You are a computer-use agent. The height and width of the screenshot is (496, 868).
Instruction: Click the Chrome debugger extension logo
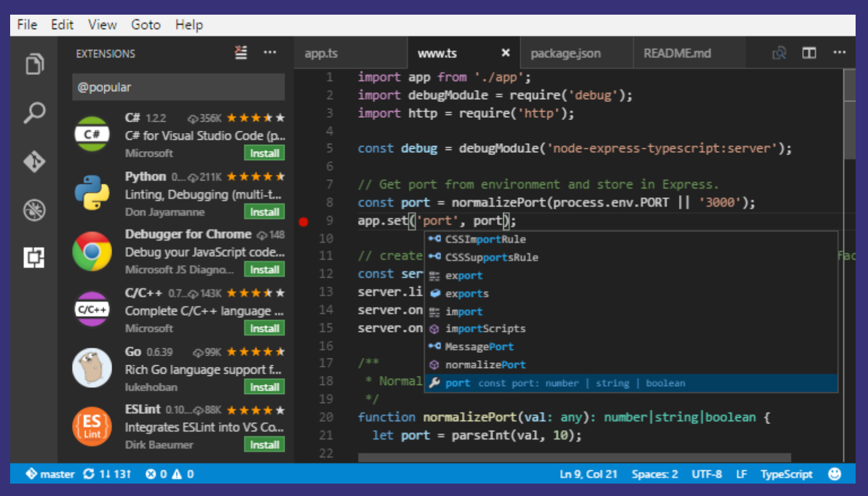click(92, 251)
